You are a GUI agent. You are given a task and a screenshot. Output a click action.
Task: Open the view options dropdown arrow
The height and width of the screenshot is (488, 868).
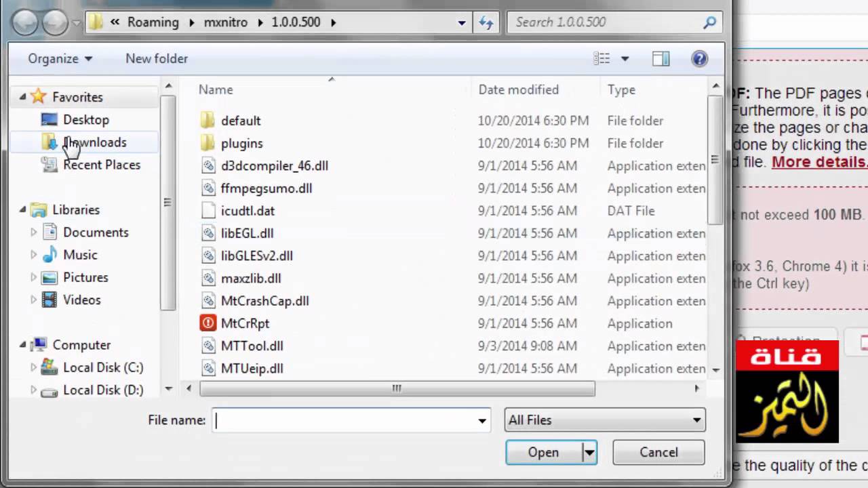tap(625, 59)
